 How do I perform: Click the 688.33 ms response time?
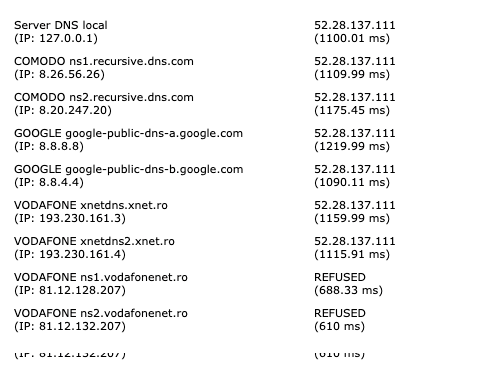pos(348,290)
